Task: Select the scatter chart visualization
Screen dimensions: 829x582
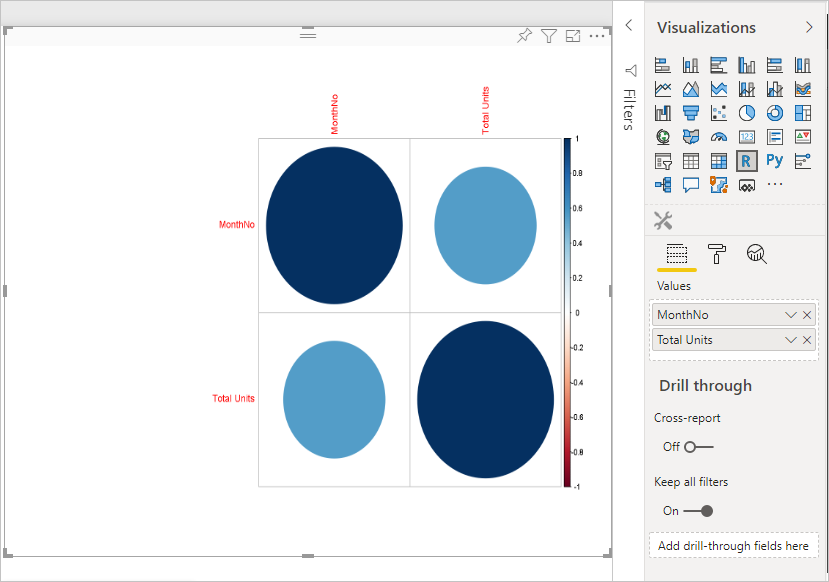Action: (718, 112)
